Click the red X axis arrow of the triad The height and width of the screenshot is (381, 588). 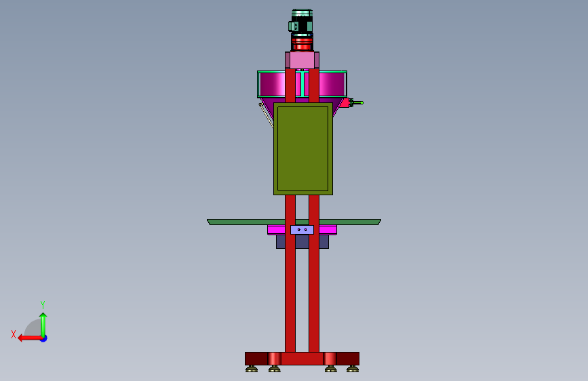click(29, 338)
